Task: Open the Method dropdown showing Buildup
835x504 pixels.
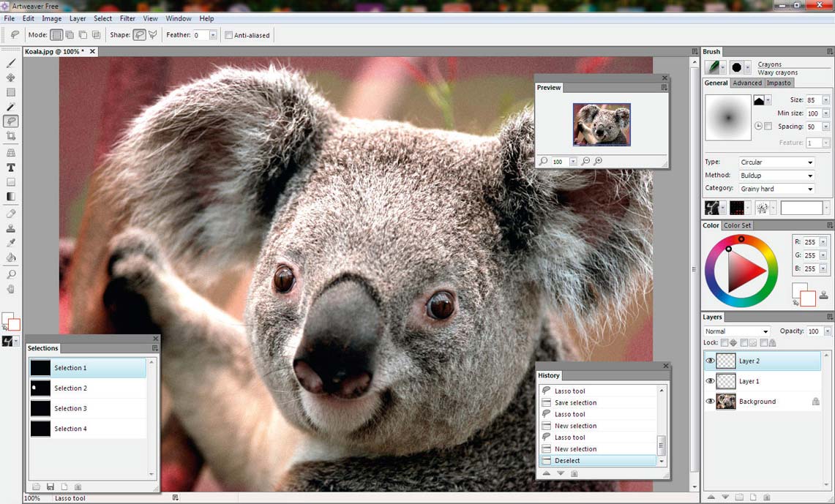Action: (777, 176)
